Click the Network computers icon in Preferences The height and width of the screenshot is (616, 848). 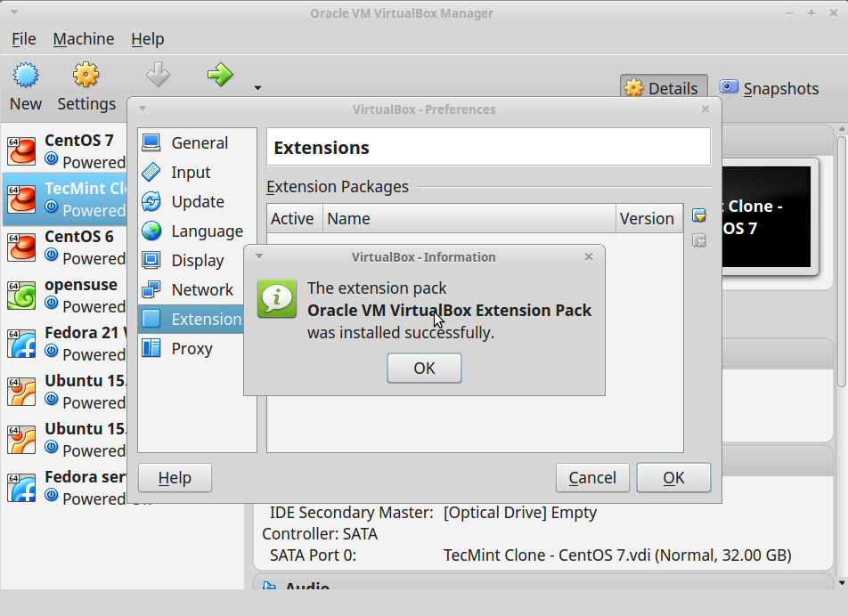[x=151, y=289]
